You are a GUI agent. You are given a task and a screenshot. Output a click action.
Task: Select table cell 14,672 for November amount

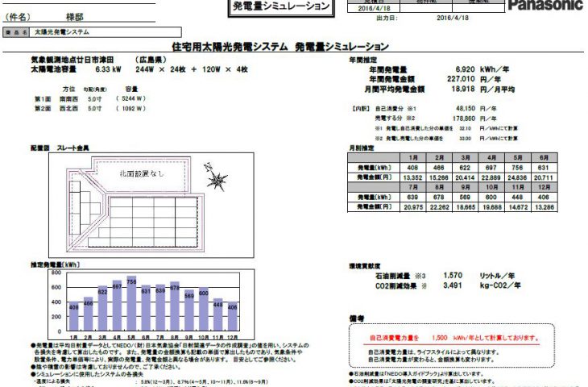[x=518, y=207]
